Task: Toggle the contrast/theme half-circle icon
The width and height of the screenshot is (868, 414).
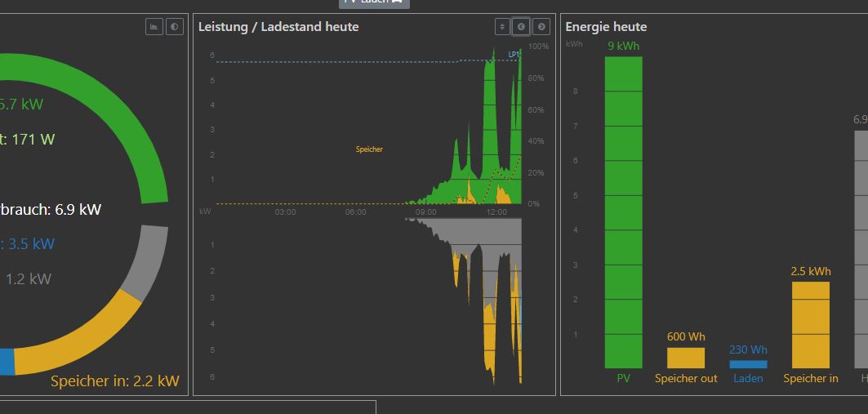Action: click(x=175, y=27)
